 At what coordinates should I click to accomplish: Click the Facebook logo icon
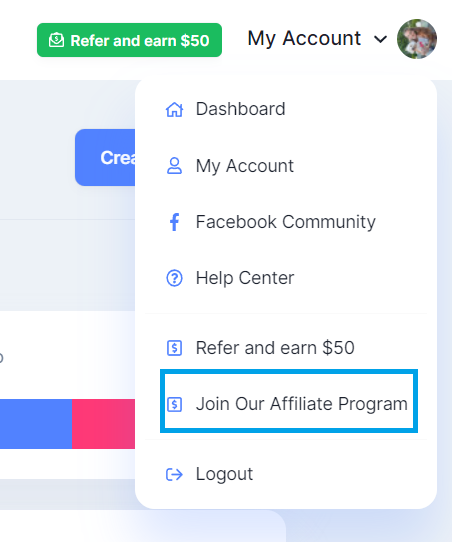pos(174,222)
